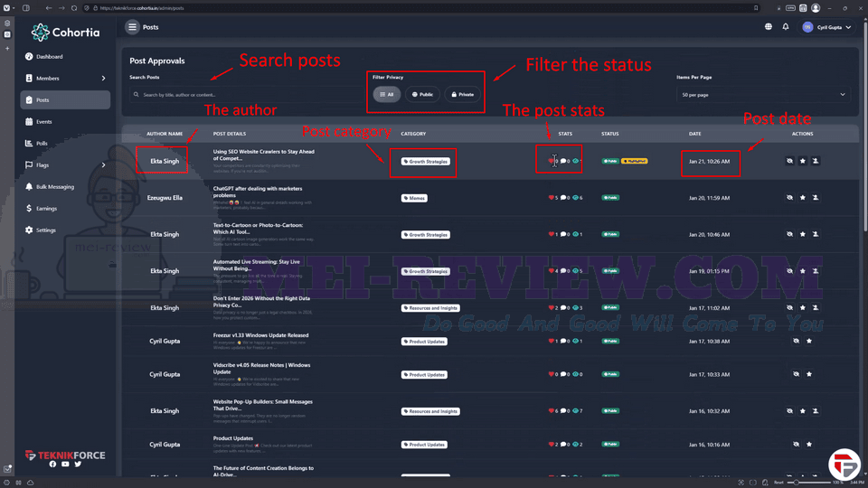Open TeknikForce Twitter icon in sidebar footer

point(78,465)
